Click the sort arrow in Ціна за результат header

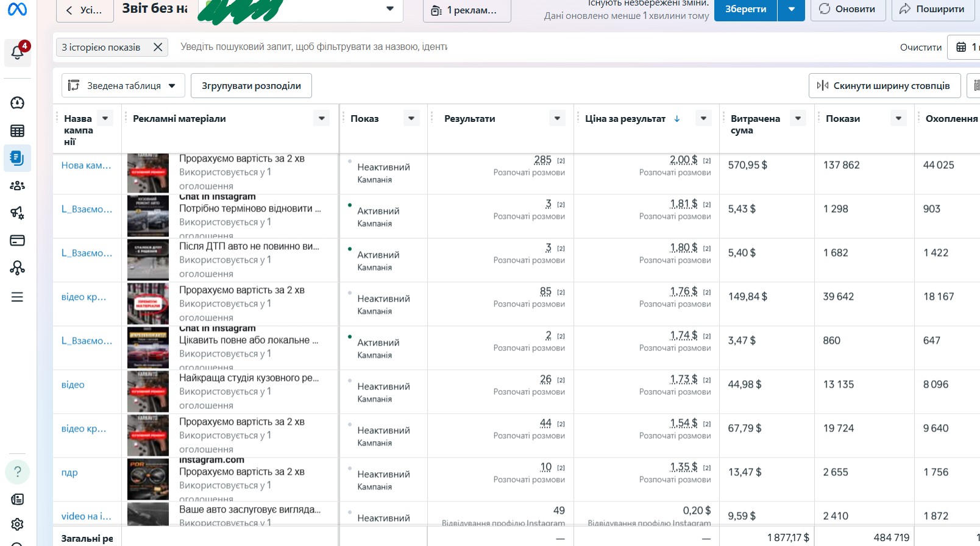coord(677,118)
